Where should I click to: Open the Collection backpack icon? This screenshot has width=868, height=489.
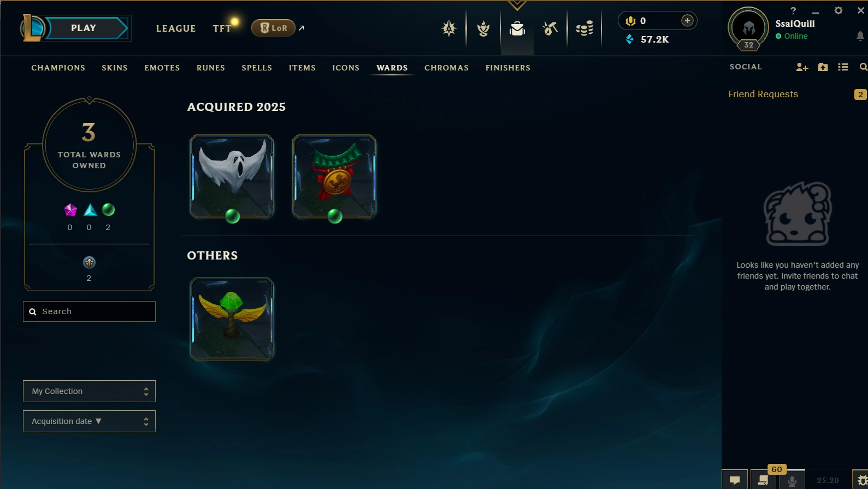(x=517, y=28)
